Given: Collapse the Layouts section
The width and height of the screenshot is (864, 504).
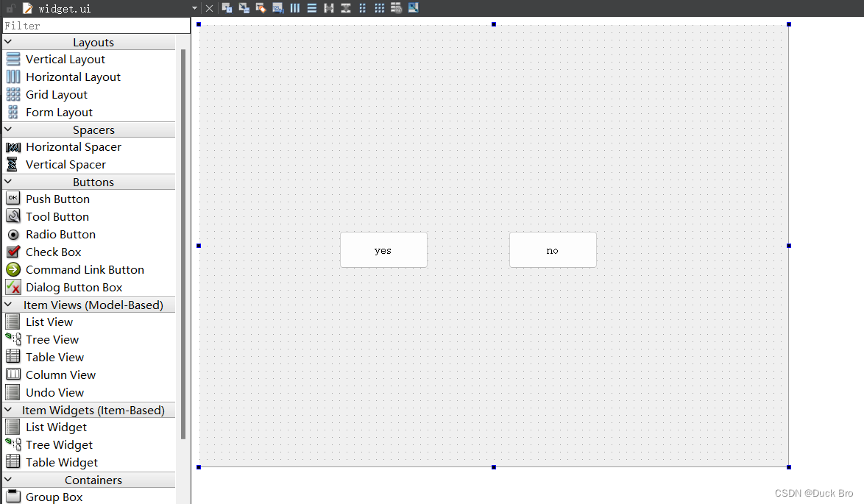Looking at the screenshot, I should point(7,42).
